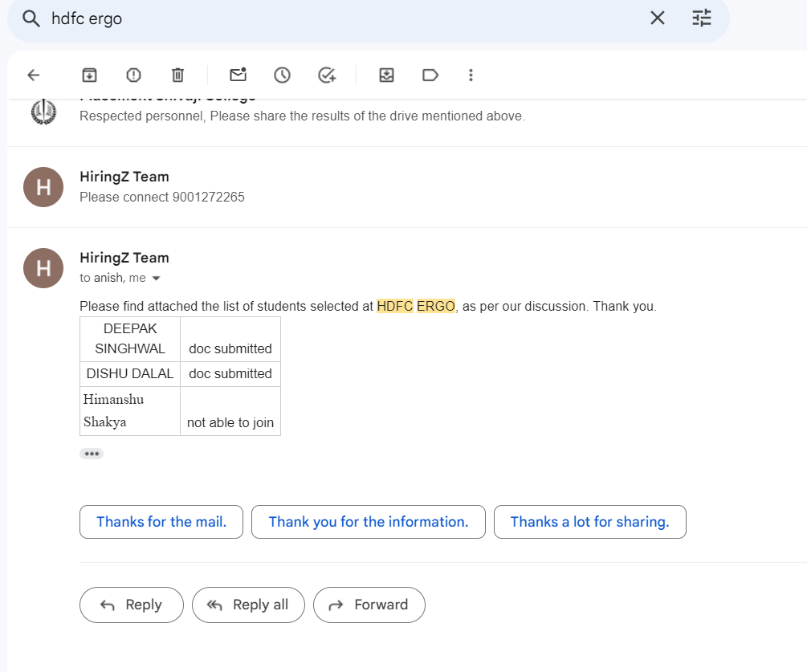
Task: Click the highlighted 'HDFC' word in message
Action: pos(395,306)
